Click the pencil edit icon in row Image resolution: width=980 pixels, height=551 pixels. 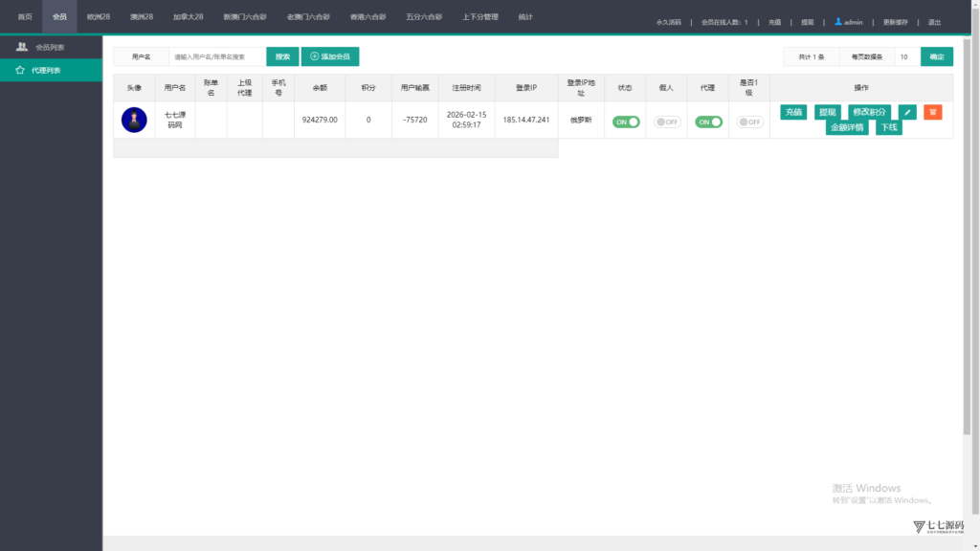pyautogui.click(x=907, y=112)
